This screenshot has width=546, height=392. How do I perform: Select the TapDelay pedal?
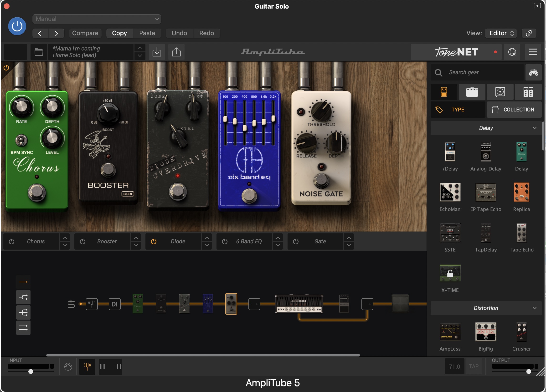(486, 233)
